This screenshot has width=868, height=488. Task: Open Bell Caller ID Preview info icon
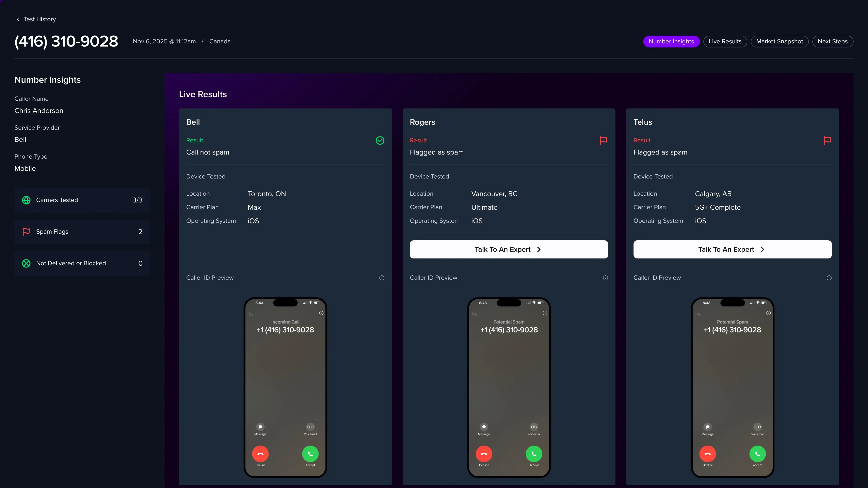pos(382,278)
